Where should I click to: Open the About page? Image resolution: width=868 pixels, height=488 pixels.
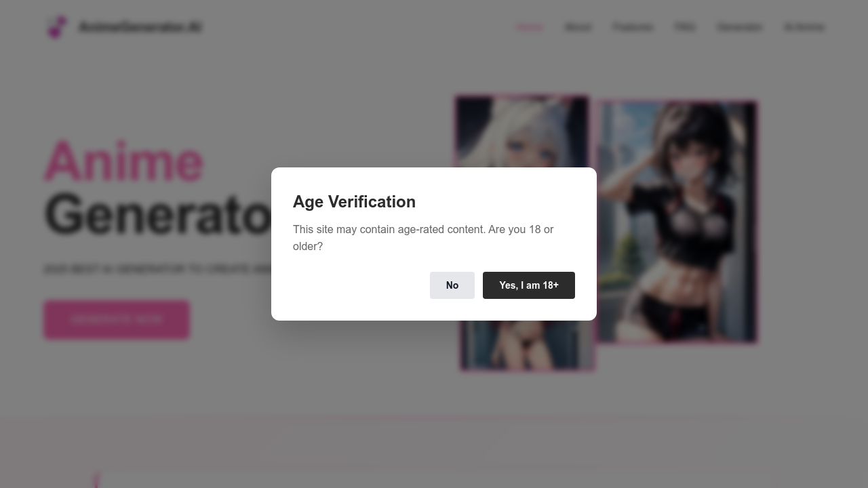tap(578, 27)
